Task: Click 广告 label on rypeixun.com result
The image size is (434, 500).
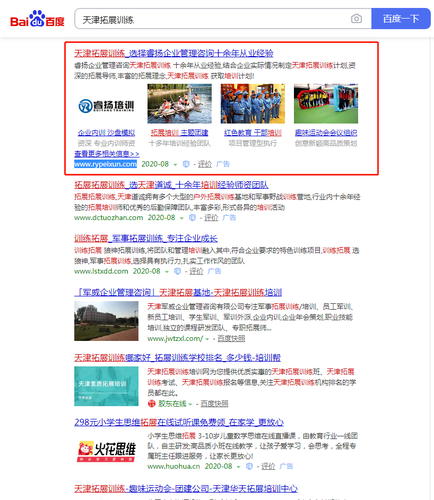Action: (223, 164)
